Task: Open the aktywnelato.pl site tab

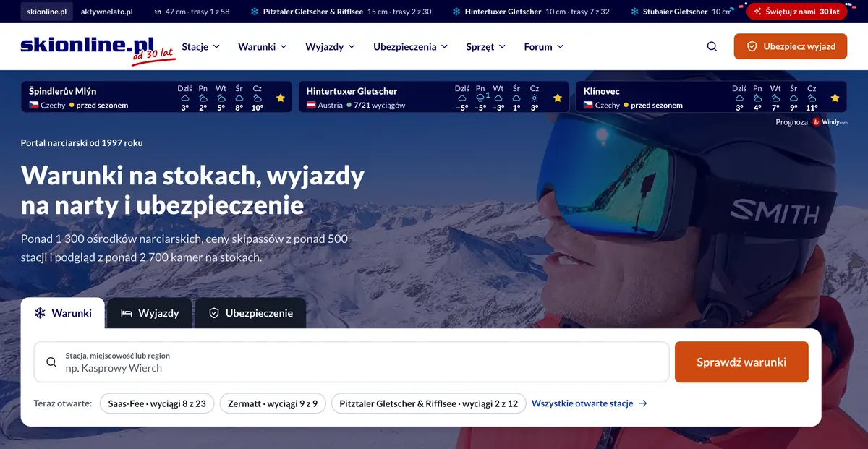Action: point(107,12)
